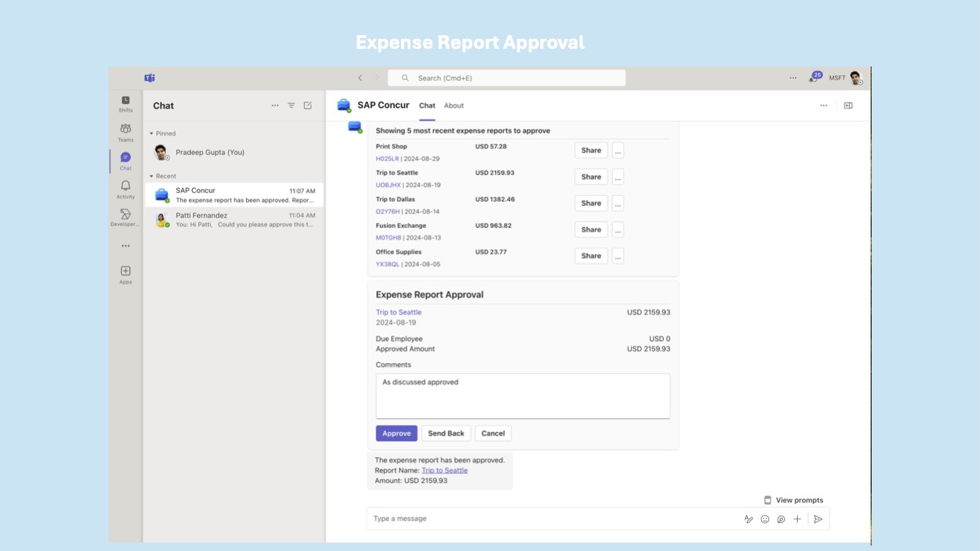980x551 pixels.
Task: Open more options in SAP Concur header
Action: click(x=824, y=105)
